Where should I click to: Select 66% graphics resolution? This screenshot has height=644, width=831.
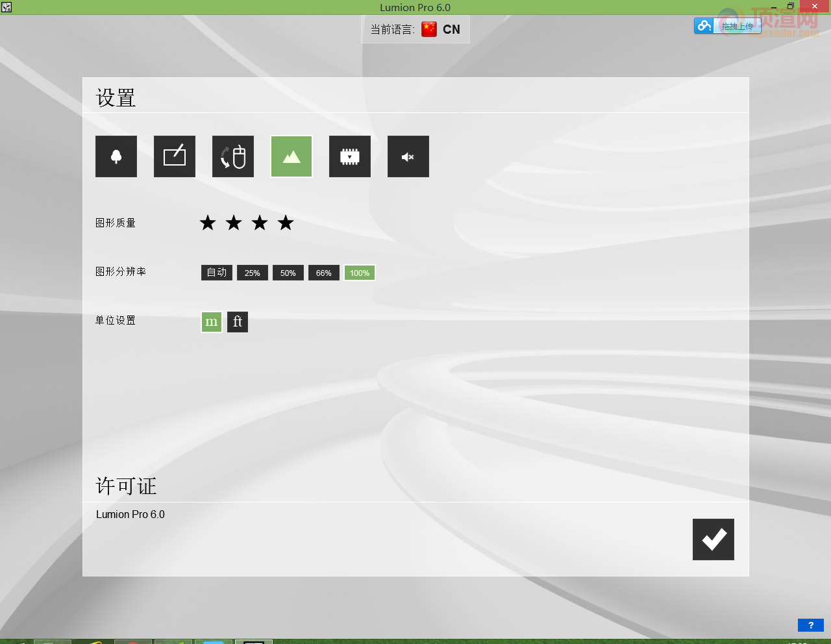[324, 273]
